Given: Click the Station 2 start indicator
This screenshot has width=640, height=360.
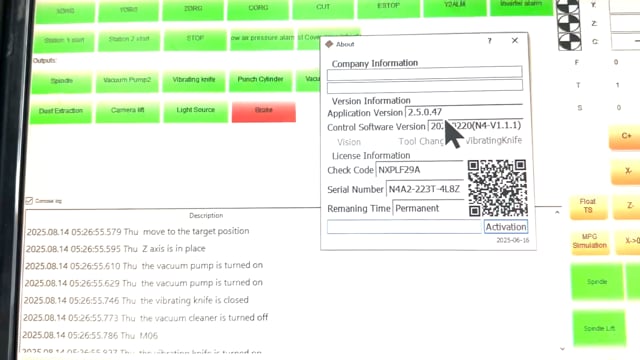Looking at the screenshot, I should (x=129, y=40).
